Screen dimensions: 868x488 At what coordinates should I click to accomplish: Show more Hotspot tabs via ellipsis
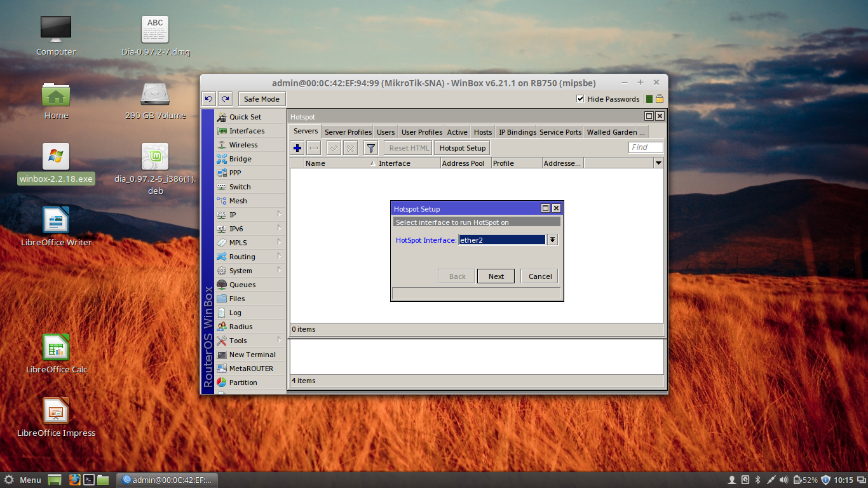point(642,132)
